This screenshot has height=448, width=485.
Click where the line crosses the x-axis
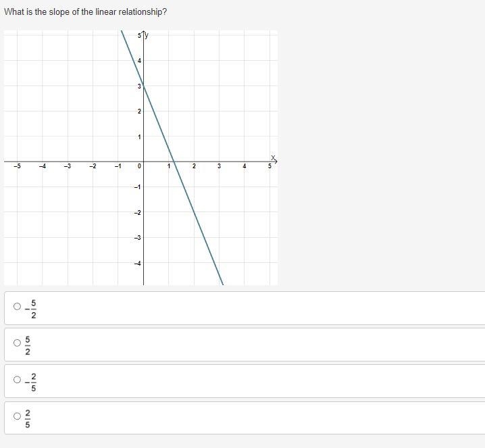174,161
